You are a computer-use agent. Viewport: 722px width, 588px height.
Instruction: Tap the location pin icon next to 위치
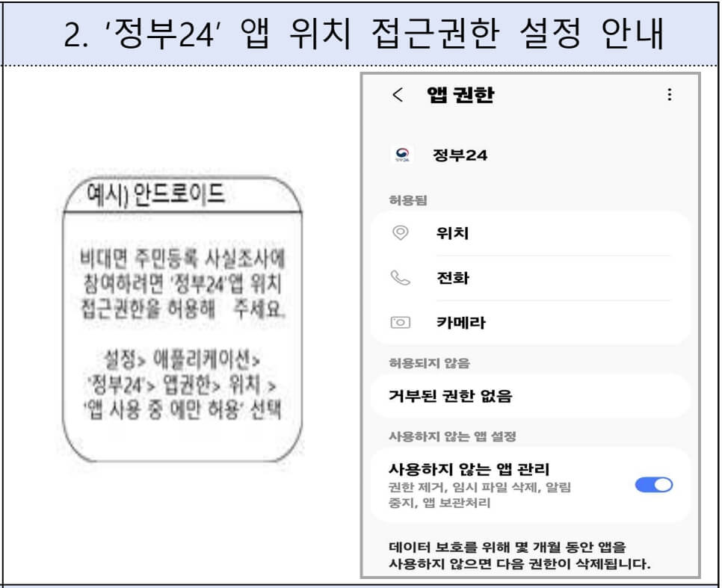click(x=400, y=233)
